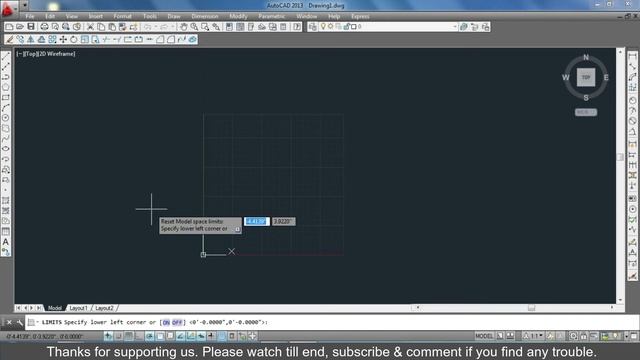The image size is (640, 360).
Task: Open the AutoCAD application menu red A button
Action: 8,8
